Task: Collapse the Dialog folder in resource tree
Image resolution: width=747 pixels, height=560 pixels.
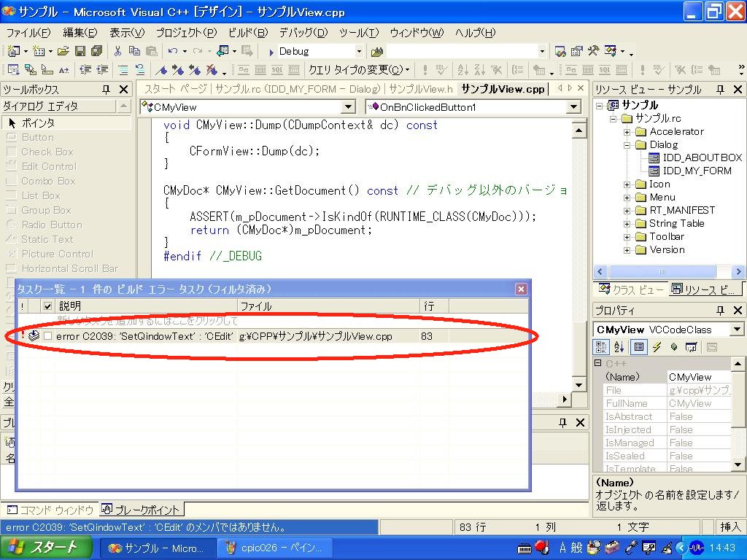Action: click(627, 145)
